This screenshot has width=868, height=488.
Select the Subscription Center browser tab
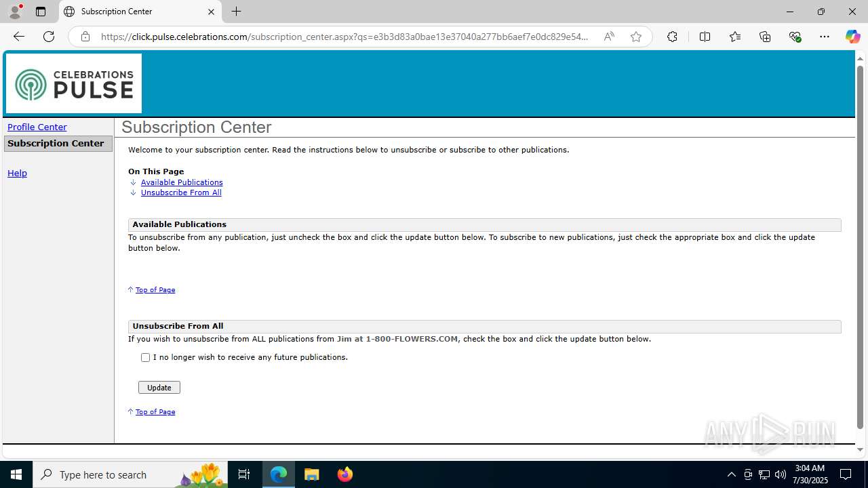click(x=140, y=12)
